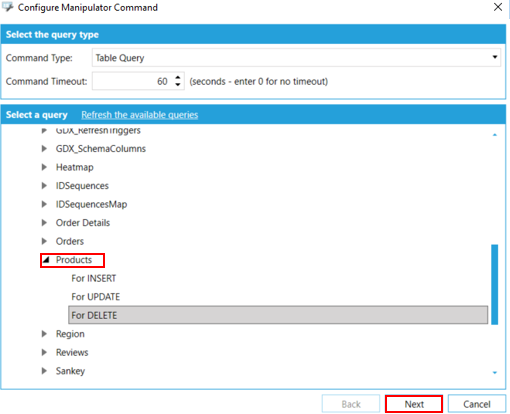Viewport: 510px width, 414px height.
Task: Click the Next button
Action: (414, 404)
